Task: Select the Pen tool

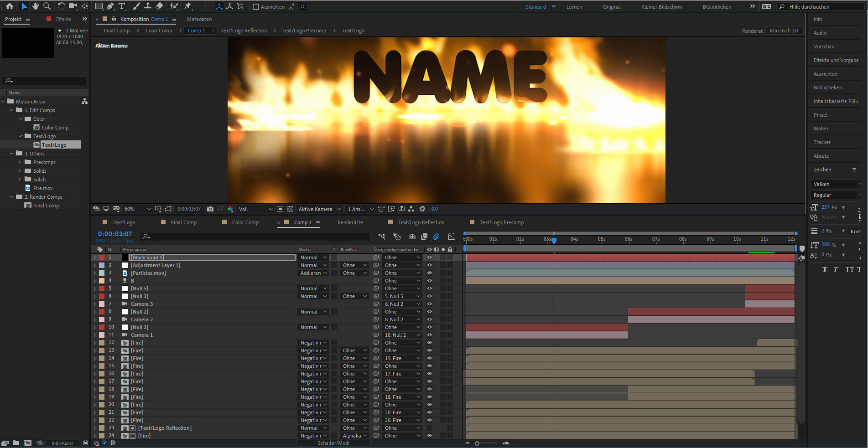Action: pos(110,6)
